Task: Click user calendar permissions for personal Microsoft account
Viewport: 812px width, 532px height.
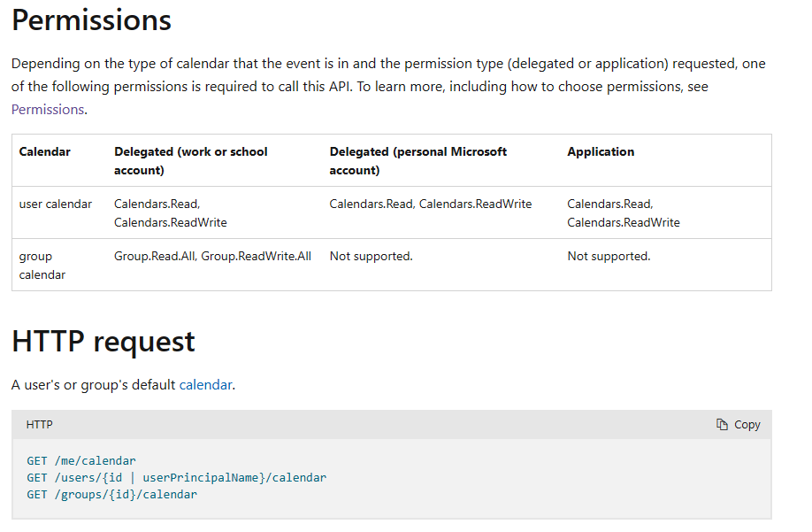Action: tap(431, 204)
